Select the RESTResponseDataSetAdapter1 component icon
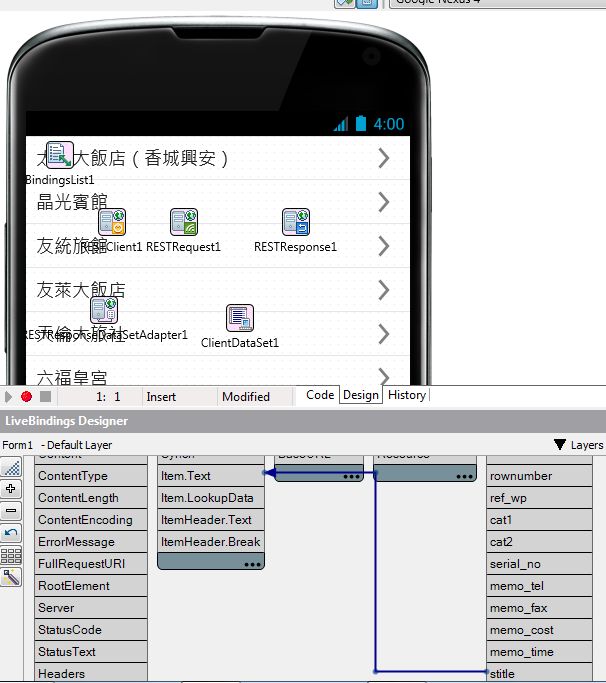The width and height of the screenshot is (606, 683). tap(104, 310)
